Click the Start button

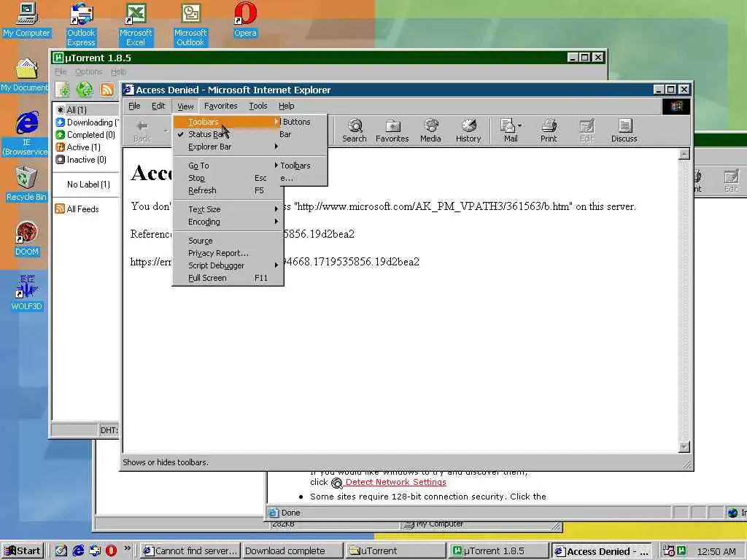[x=23, y=551]
